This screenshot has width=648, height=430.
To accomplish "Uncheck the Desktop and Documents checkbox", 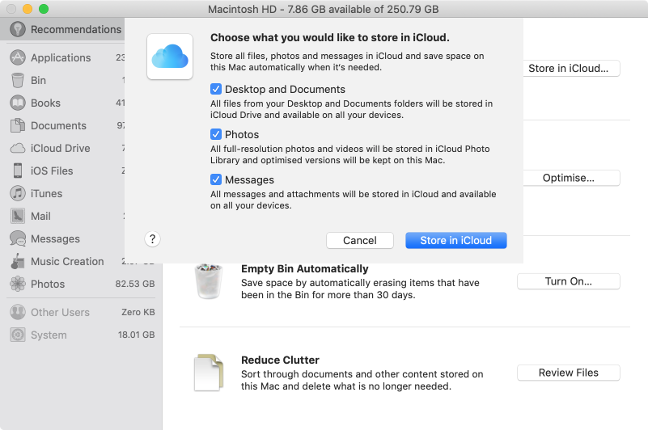I will tap(216, 90).
